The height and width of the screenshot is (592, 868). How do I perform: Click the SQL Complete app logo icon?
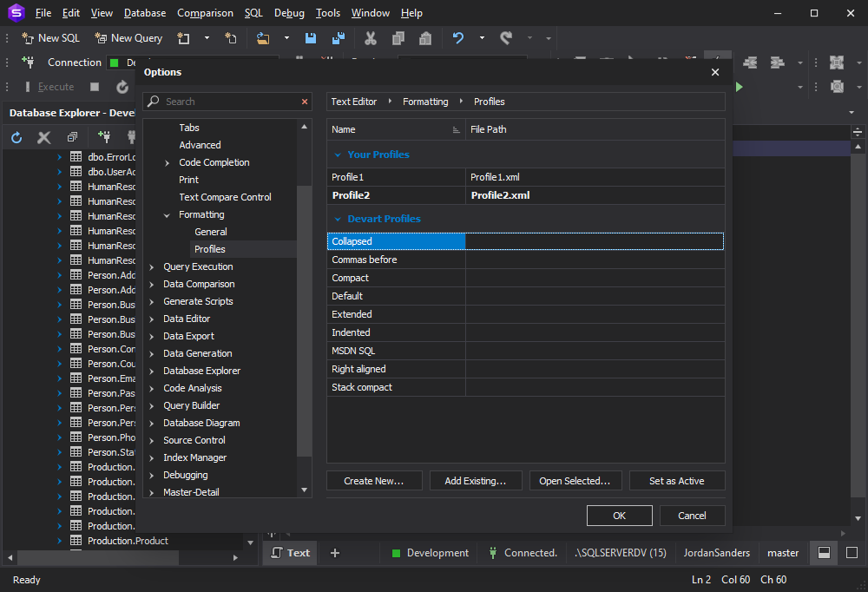16,12
